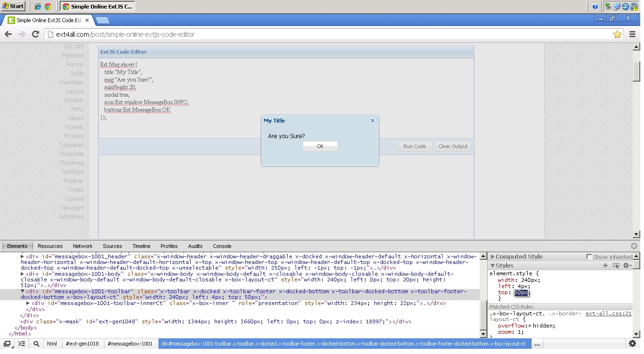The width and height of the screenshot is (644, 354).
Task: Expand the overflow property triangle
Action: point(531,326)
